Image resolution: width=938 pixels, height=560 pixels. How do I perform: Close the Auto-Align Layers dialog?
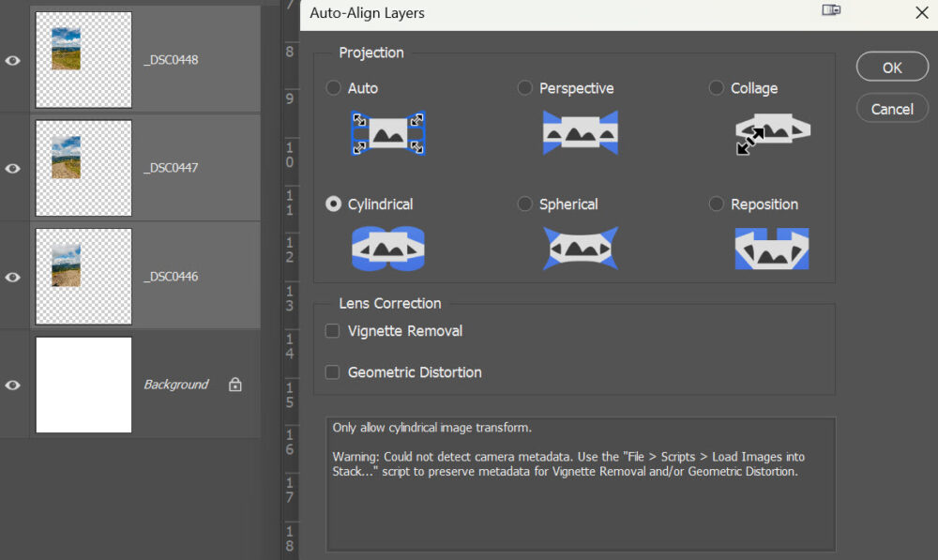(920, 12)
